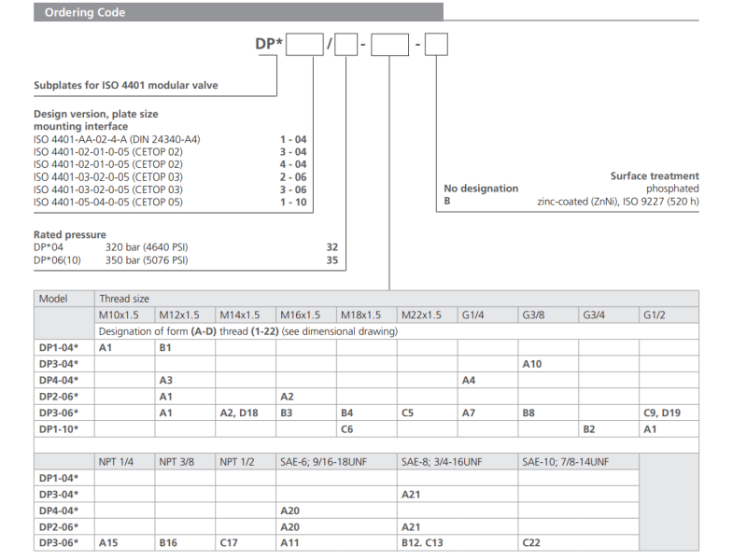Click the last box in the ordering code

click(437, 43)
